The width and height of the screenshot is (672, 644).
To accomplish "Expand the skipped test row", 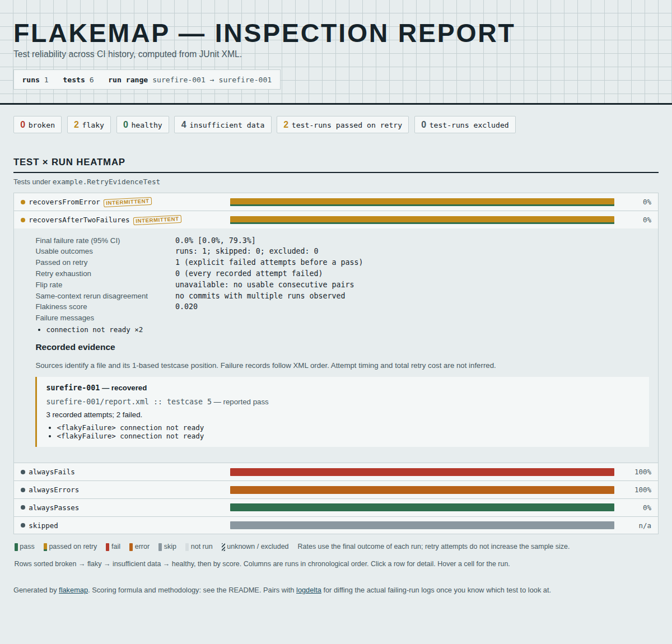I will tap(336, 526).
